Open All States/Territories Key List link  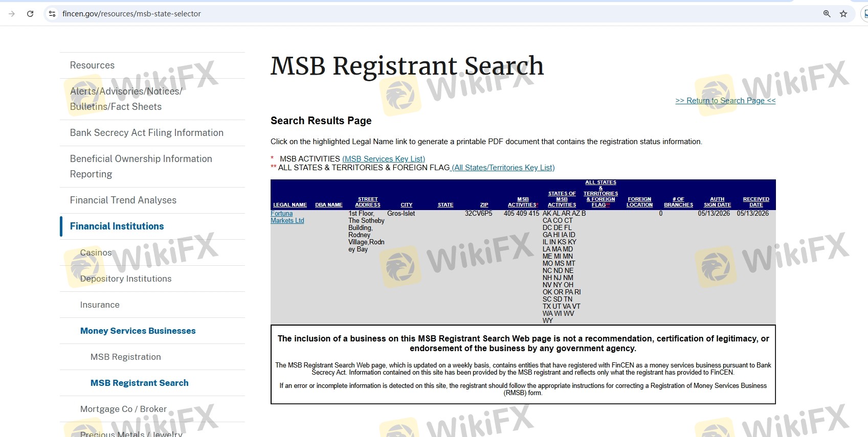click(503, 168)
